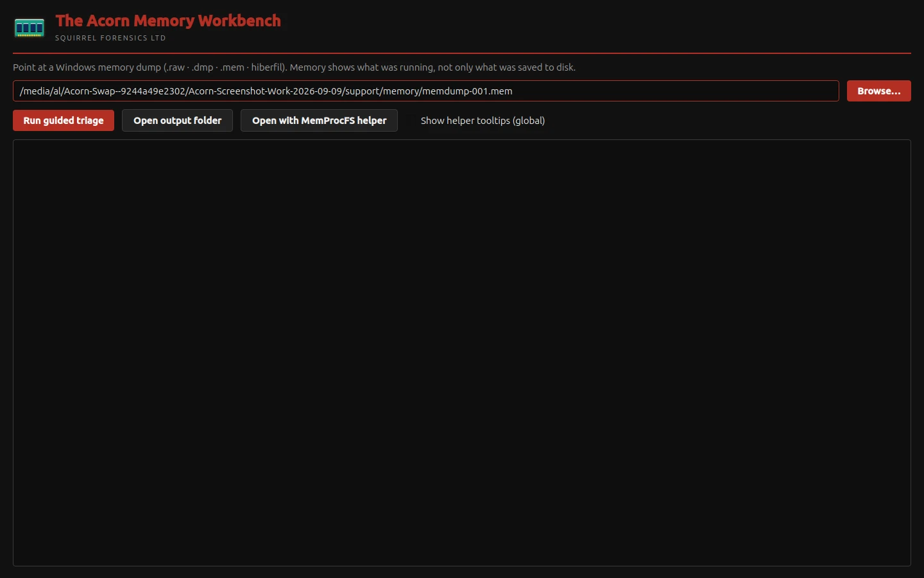Click The Acorn Memory Workbench title
The width and height of the screenshot is (924, 578).
(x=168, y=21)
